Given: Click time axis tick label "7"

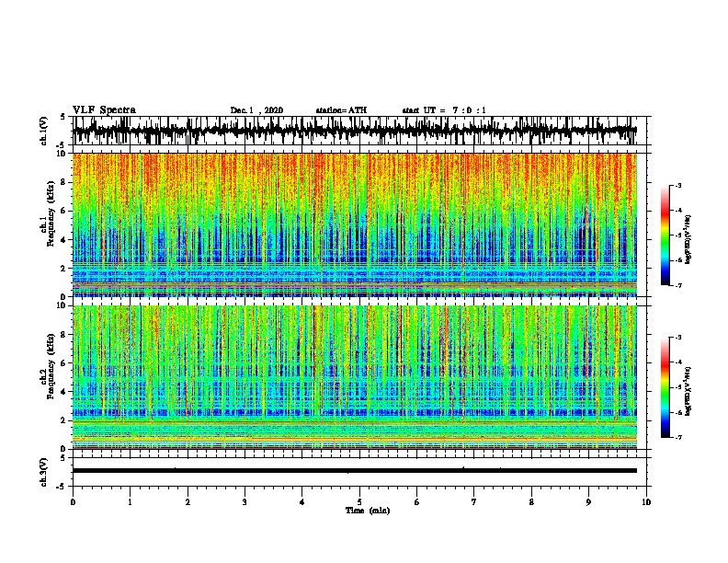Looking at the screenshot, I should tap(474, 502).
